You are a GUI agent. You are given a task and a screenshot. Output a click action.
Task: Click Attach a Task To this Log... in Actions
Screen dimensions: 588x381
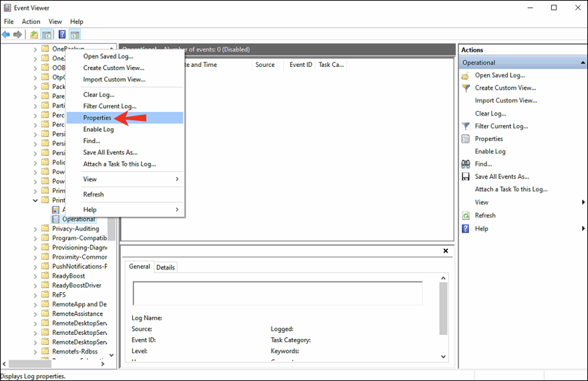(511, 189)
